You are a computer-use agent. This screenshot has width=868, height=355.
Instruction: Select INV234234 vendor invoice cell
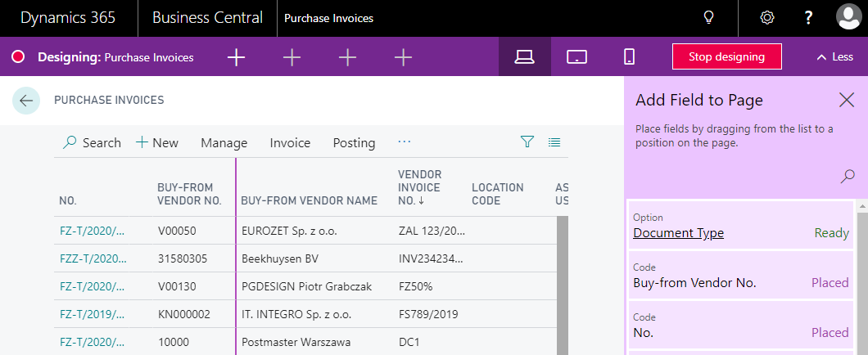[x=431, y=258]
